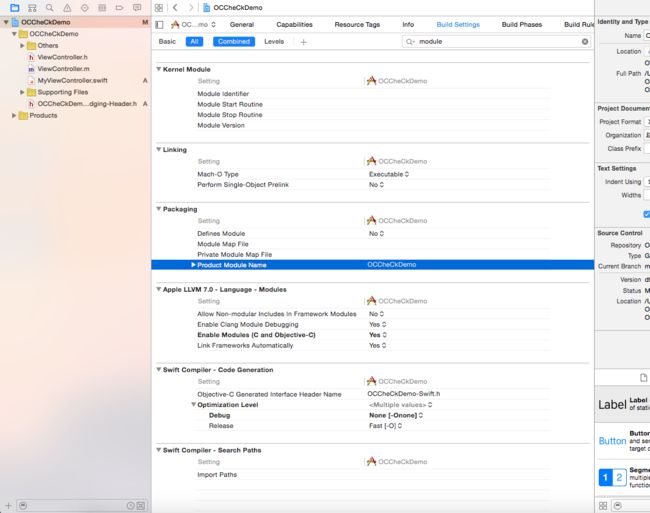The width and height of the screenshot is (650, 513).
Task: Open the Enable Clang Module Debugging dropdown
Action: 378,324
